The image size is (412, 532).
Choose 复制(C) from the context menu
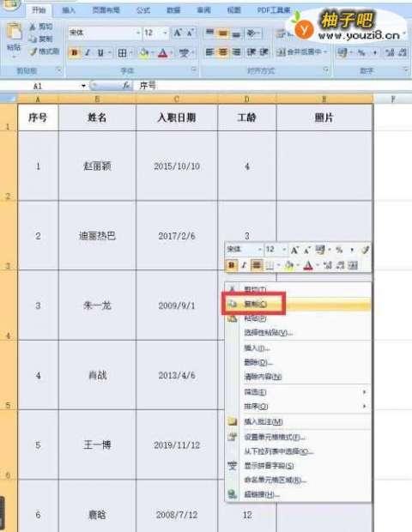tap(255, 304)
